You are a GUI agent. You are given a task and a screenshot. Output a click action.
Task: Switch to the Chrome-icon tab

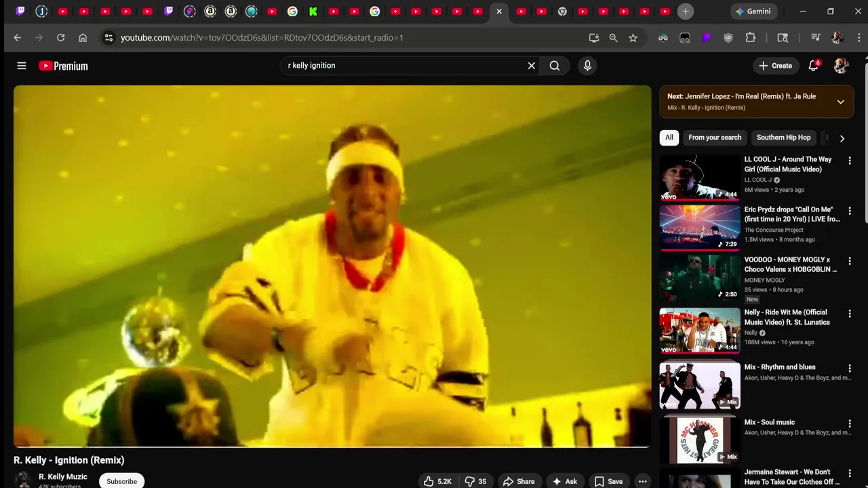(562, 12)
